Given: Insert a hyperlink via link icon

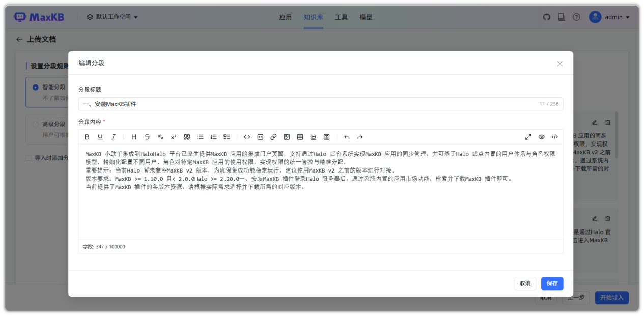Looking at the screenshot, I should point(273,137).
